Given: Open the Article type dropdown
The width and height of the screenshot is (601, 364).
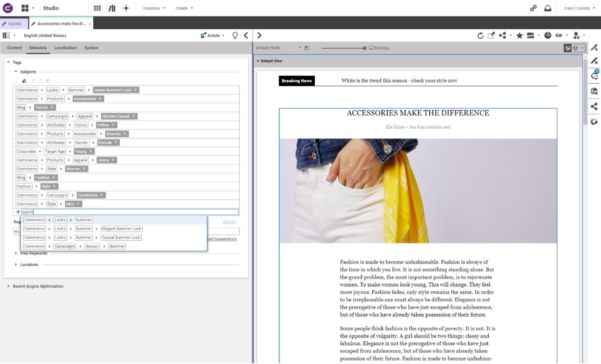Looking at the screenshot, I should [213, 35].
